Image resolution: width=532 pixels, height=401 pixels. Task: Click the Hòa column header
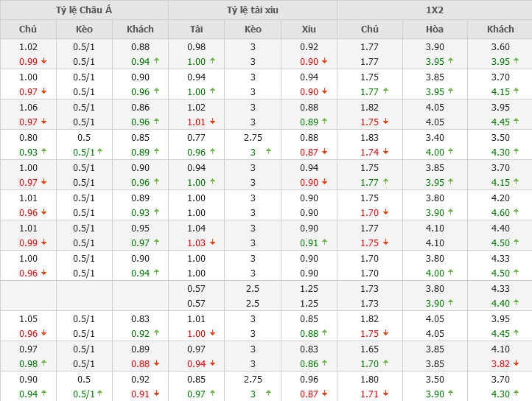click(x=435, y=29)
